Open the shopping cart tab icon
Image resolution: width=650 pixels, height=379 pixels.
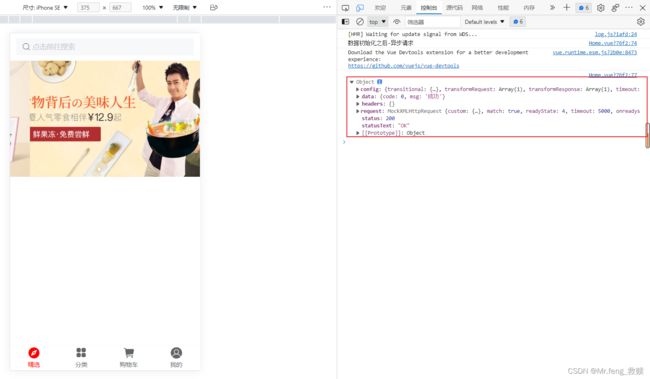coord(129,353)
